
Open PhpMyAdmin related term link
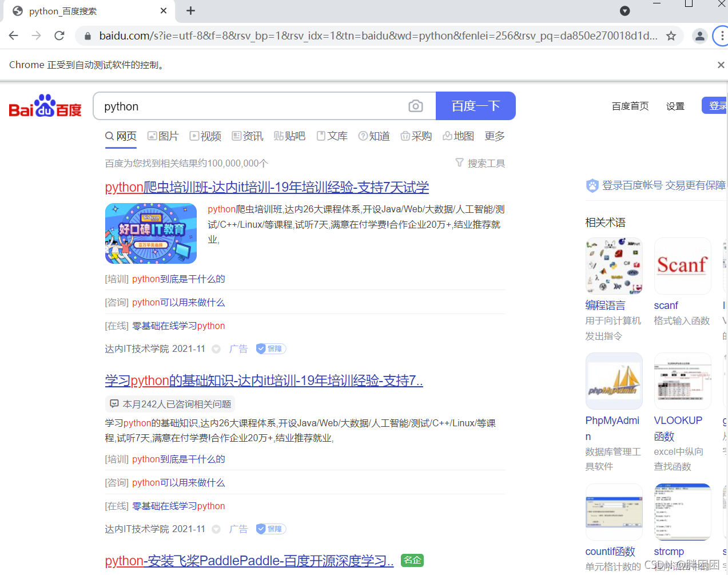click(612, 429)
